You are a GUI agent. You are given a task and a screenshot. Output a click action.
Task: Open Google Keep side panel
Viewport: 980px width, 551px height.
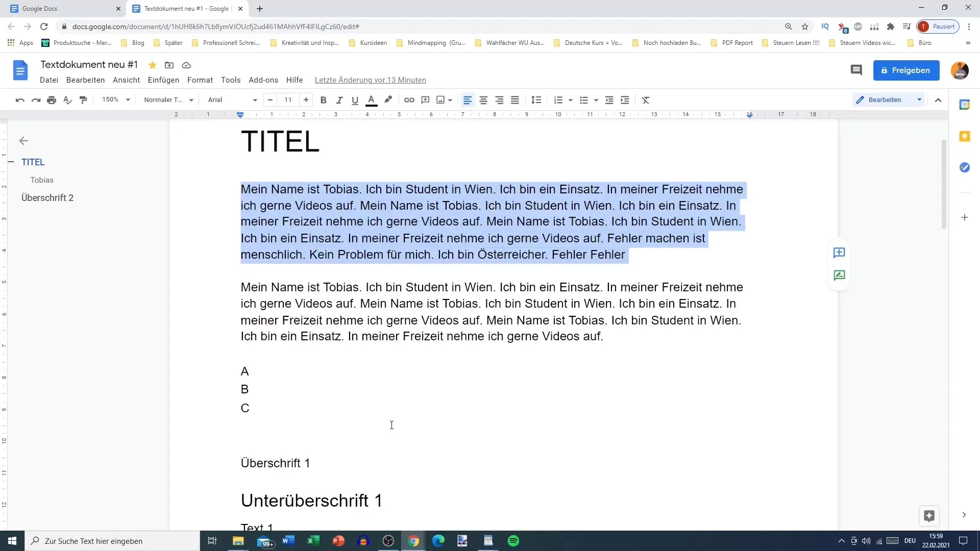[x=965, y=136]
